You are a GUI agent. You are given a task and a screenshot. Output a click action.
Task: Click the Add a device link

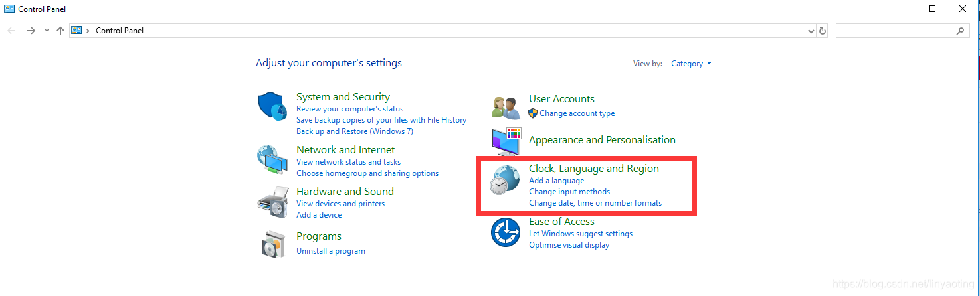[x=319, y=215]
